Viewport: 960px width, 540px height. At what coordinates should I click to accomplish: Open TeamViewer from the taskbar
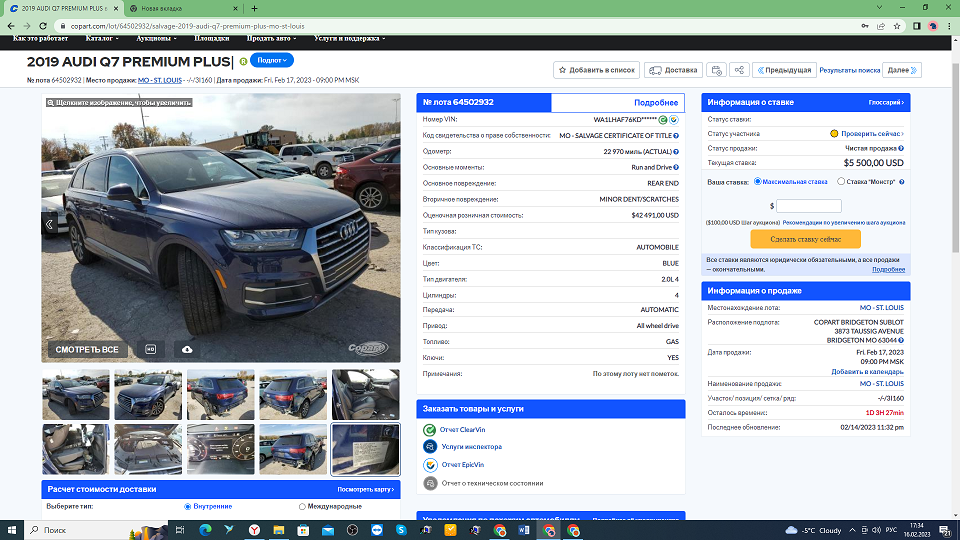377,530
